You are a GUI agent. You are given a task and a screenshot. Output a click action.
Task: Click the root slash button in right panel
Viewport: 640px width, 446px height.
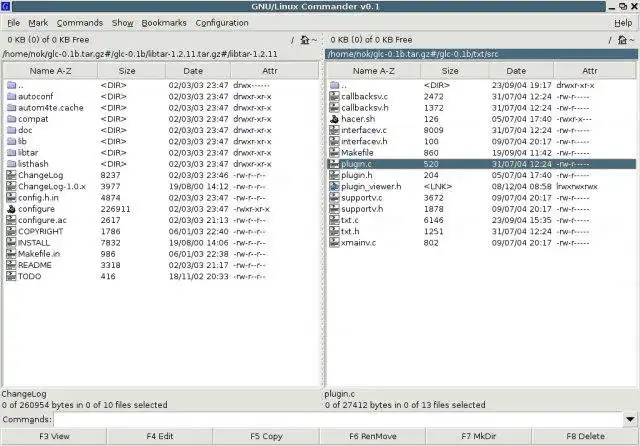[x=610, y=40]
